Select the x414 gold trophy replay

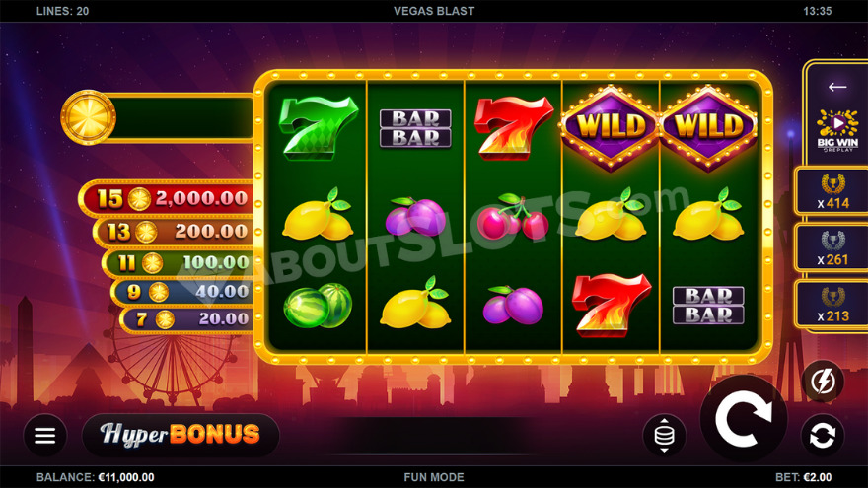833,191
